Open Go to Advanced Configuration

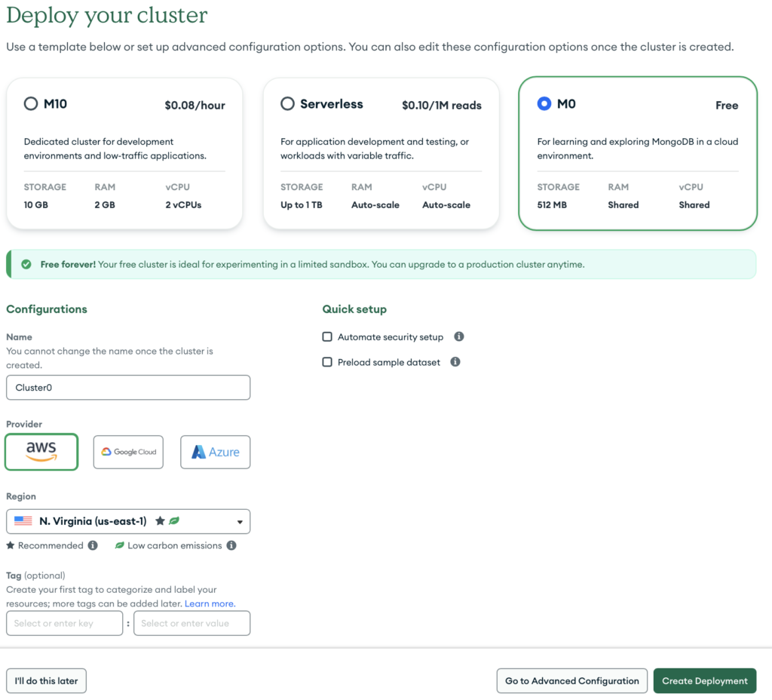[x=571, y=680]
